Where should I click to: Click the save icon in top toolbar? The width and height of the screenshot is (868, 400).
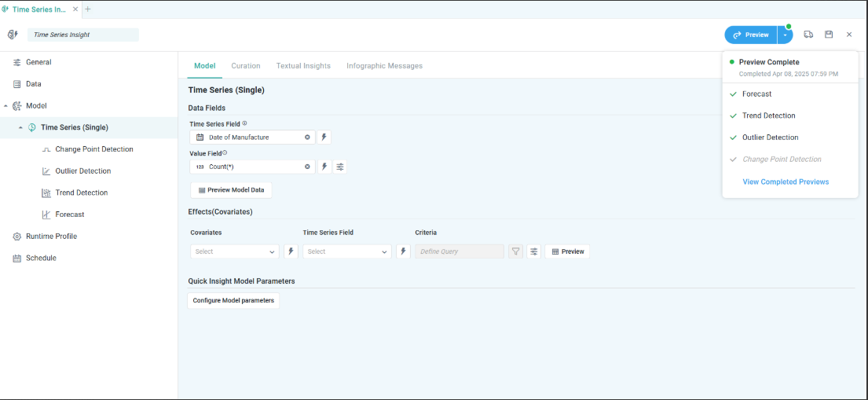click(x=829, y=35)
